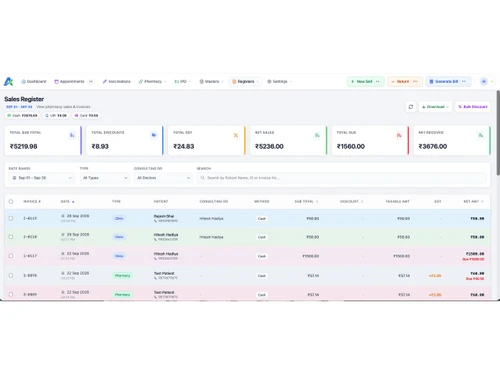Click the ₹1560.00 total due value
This screenshot has height=375, width=500.
pyautogui.click(x=351, y=146)
